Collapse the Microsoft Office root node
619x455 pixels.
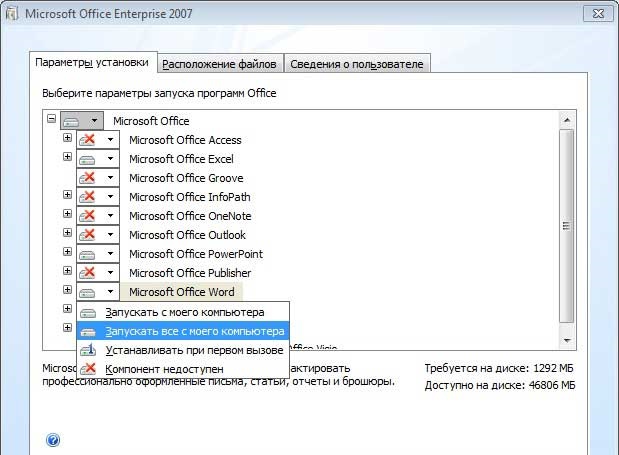pos(51,118)
